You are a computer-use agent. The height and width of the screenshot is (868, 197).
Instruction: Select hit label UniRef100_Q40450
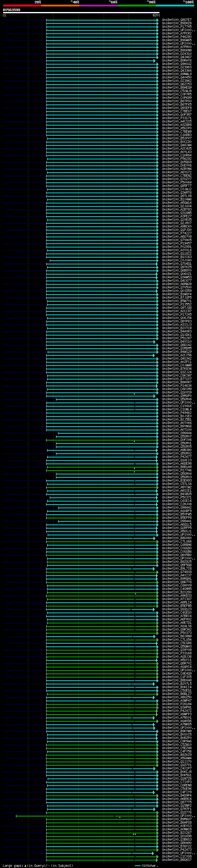[177, 78]
